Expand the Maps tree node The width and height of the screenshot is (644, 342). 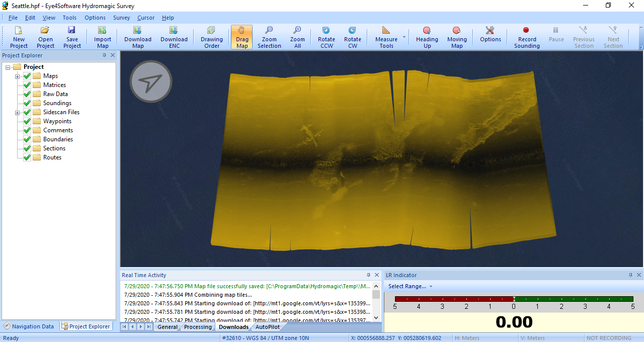[x=18, y=76]
